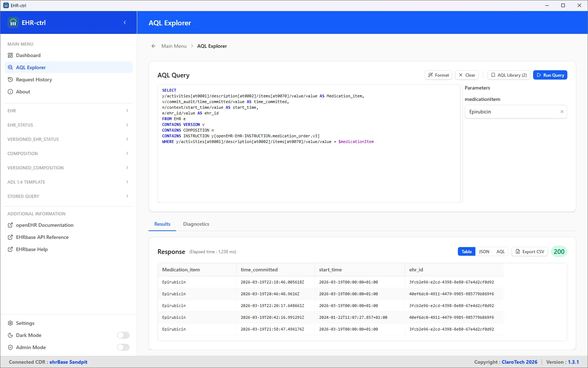Run the AQL query
The width and height of the screenshot is (588, 368).
(x=550, y=75)
